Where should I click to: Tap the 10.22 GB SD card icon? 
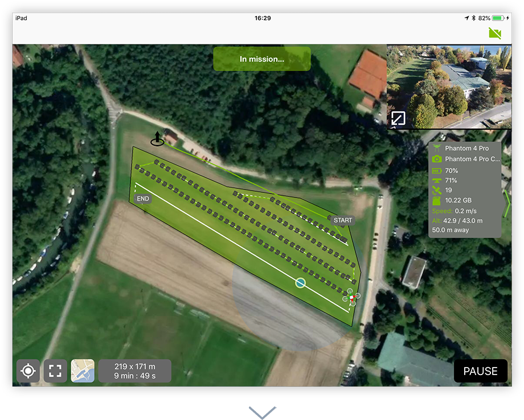click(x=437, y=200)
